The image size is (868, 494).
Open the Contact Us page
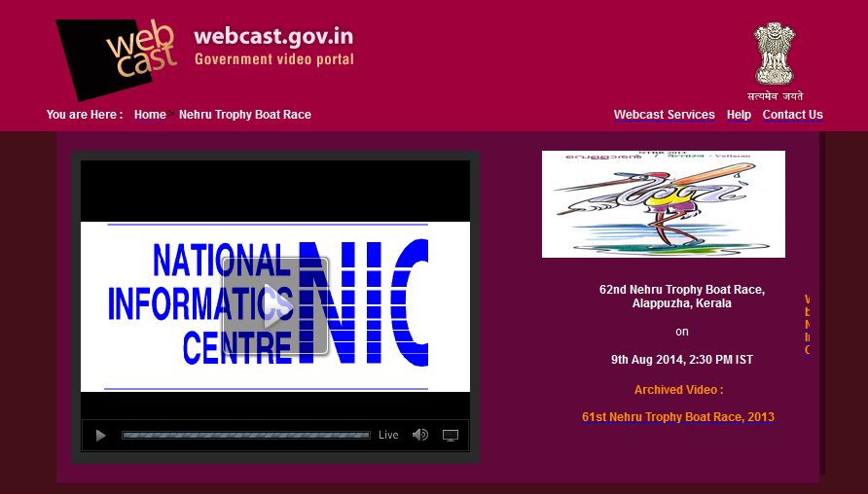point(792,115)
